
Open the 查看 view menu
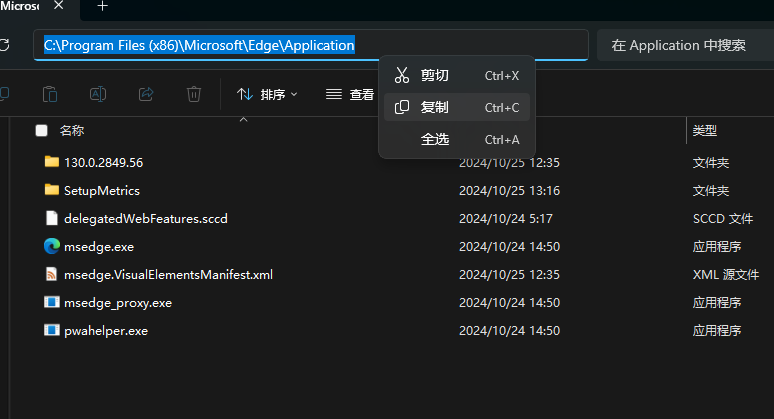click(x=350, y=94)
